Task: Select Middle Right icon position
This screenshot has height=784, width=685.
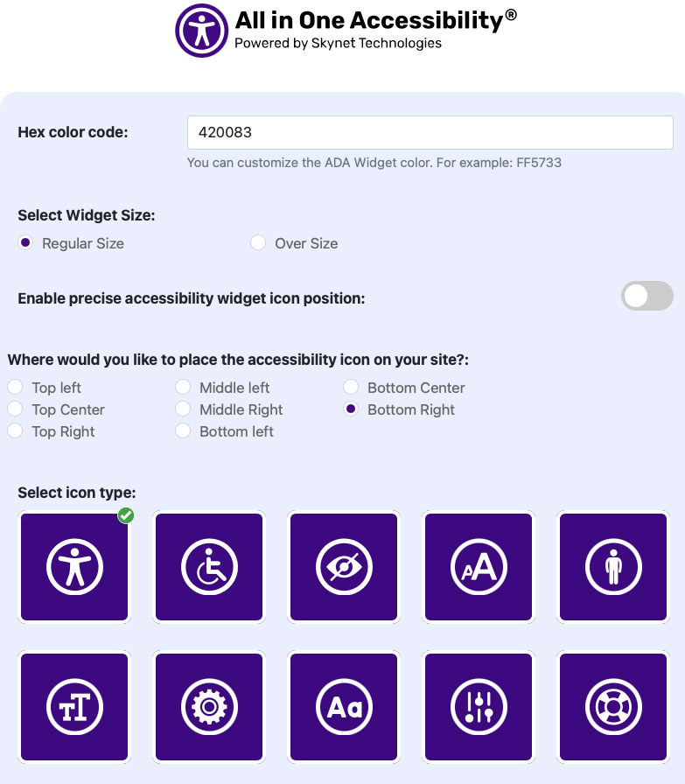Action: [183, 408]
